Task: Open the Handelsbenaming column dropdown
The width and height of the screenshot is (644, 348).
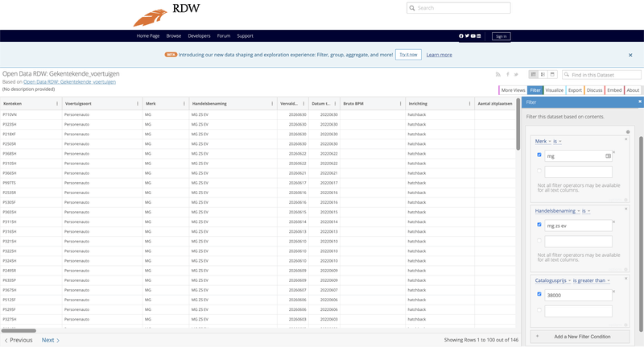Action: (557, 211)
